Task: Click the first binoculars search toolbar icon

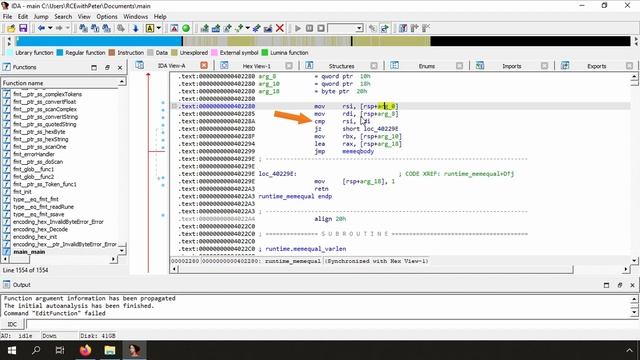Action: pos(83,28)
